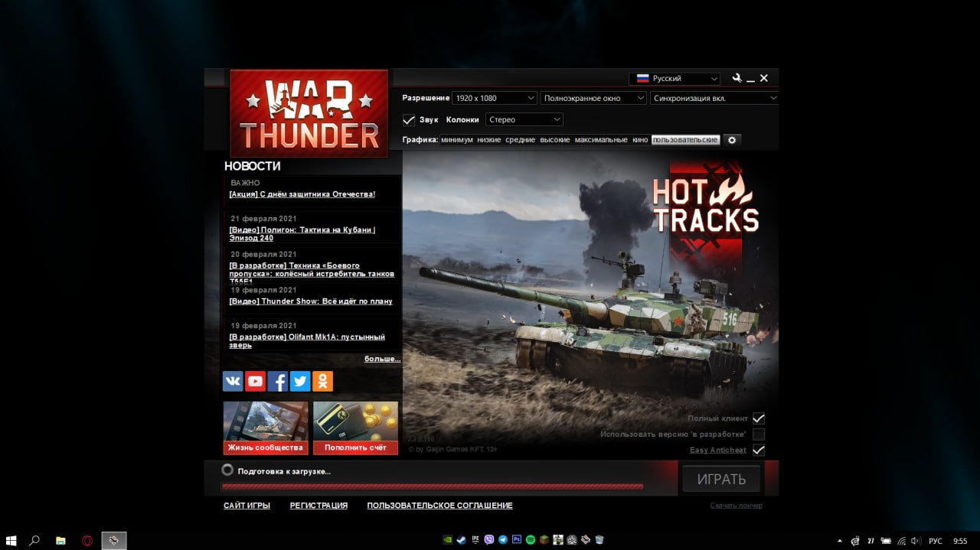
Task: Open Epic Games Launcher from taskbar
Action: (x=475, y=539)
